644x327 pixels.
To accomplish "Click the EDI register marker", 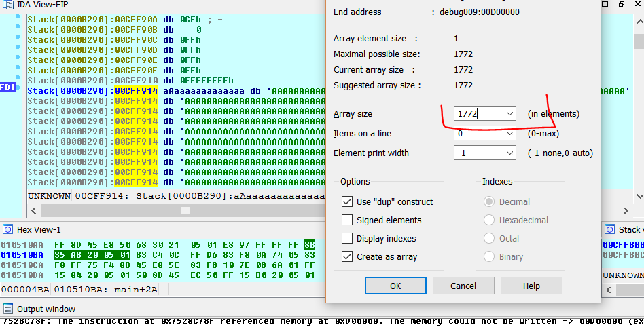I will pyautogui.click(x=7, y=88).
